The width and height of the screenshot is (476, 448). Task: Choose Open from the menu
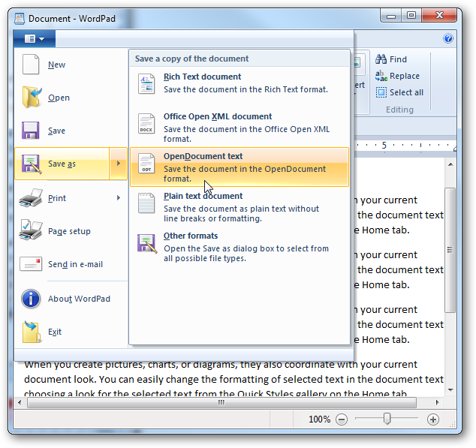coord(71,98)
